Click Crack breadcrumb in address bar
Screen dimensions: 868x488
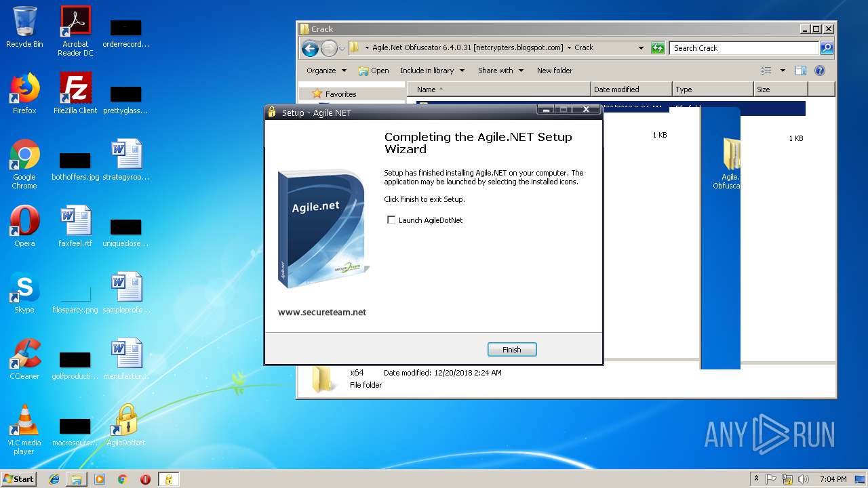[x=584, y=48]
